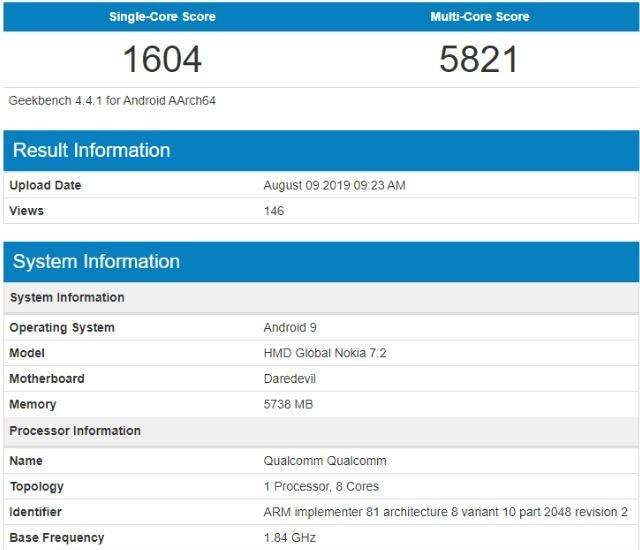Click the Processor Information subheading row
Image resolution: width=640 pixels, height=550 pixels.
[x=75, y=431]
